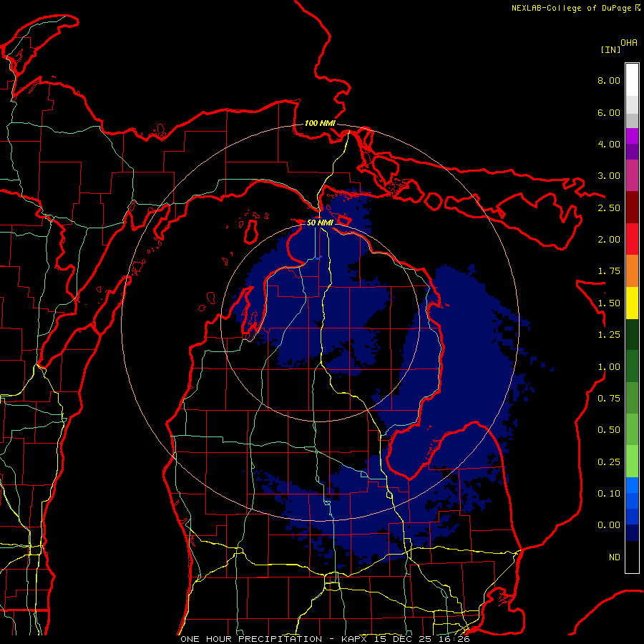
Task: Pick the yellow swatch beside 1.50
Action: click(632, 303)
